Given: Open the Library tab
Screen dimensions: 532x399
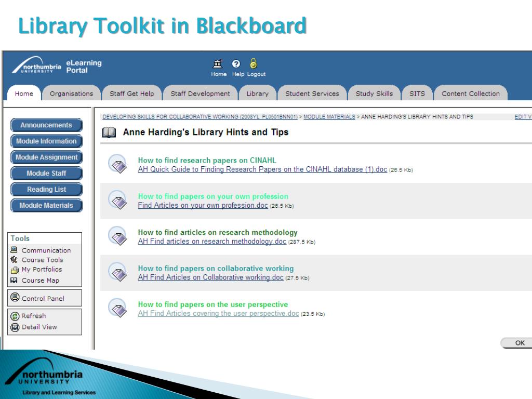Looking at the screenshot, I should pos(257,94).
